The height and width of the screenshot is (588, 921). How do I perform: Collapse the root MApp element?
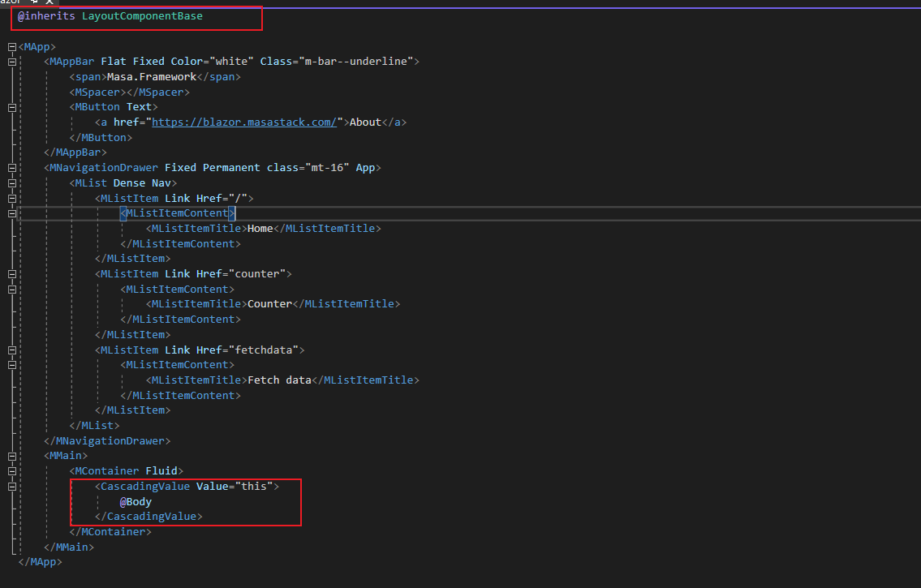pos(12,46)
